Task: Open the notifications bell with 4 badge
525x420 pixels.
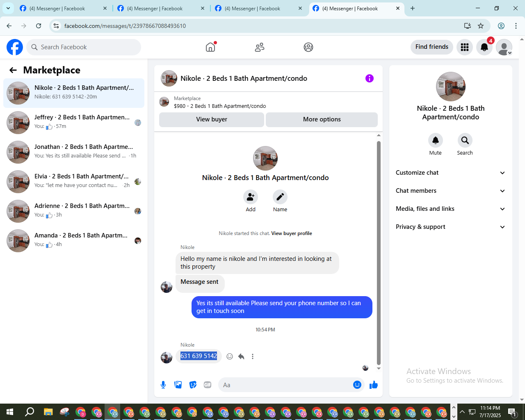Action: (x=484, y=47)
